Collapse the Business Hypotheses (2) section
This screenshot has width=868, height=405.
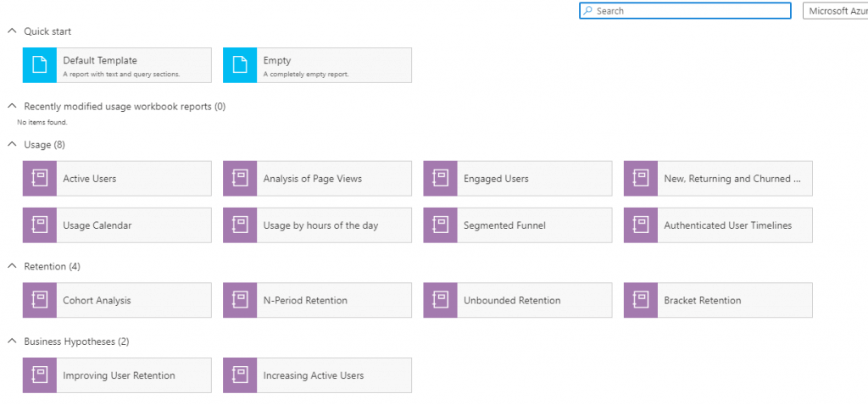(11, 341)
